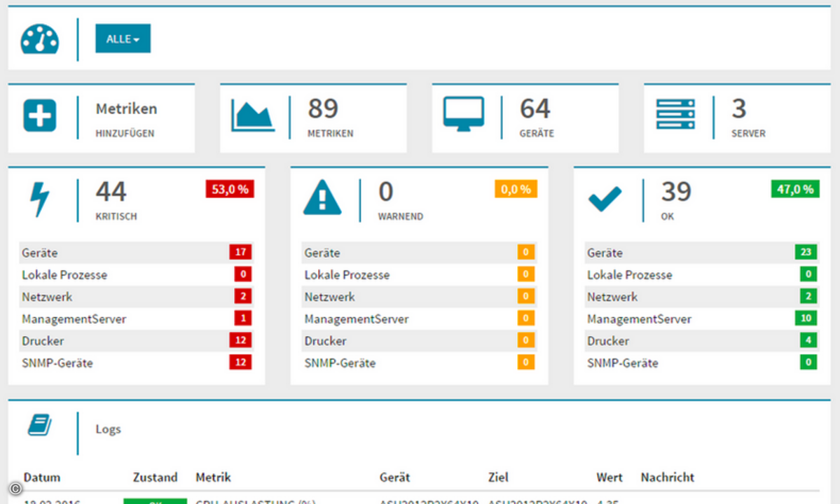Select the 44 Kritisch number
The height and width of the screenshot is (504, 840).
coord(111,192)
